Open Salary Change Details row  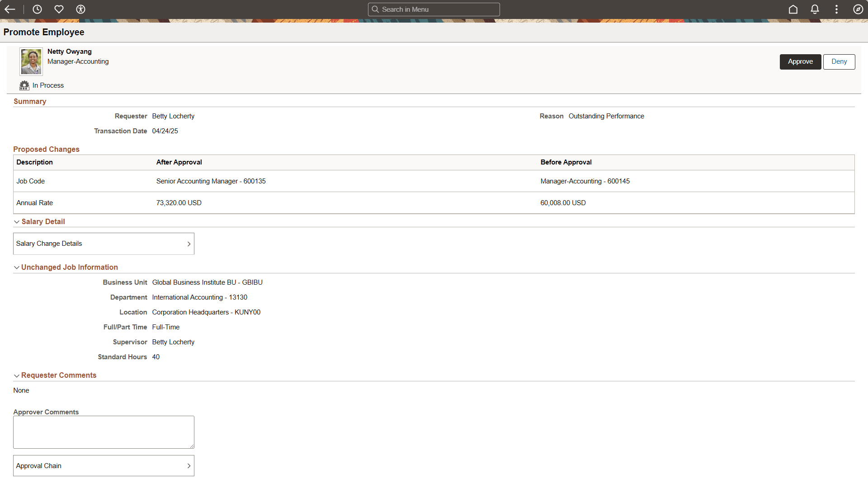click(x=104, y=244)
